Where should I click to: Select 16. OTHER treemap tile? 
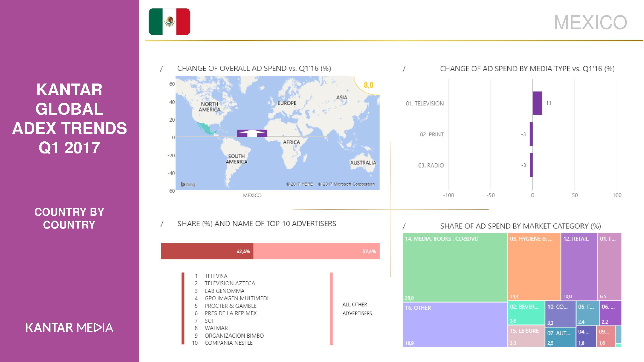455,325
